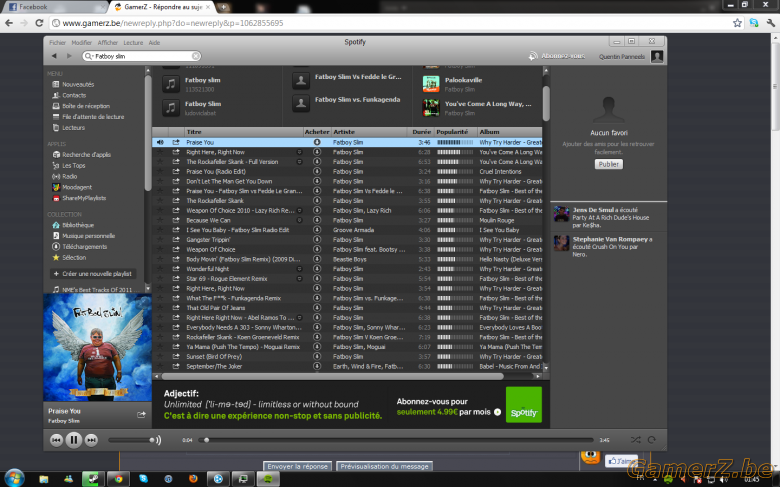Open Musique personnelle

click(84, 236)
